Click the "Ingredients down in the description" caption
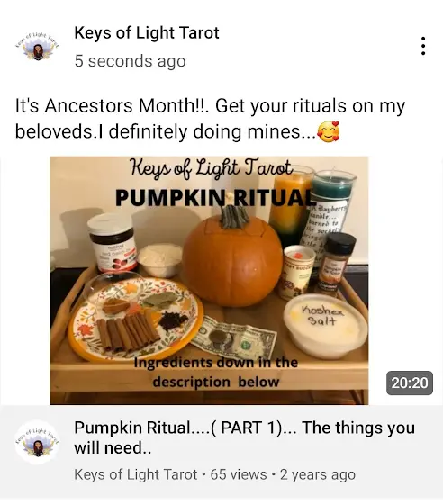443x504 pixels. (x=216, y=373)
